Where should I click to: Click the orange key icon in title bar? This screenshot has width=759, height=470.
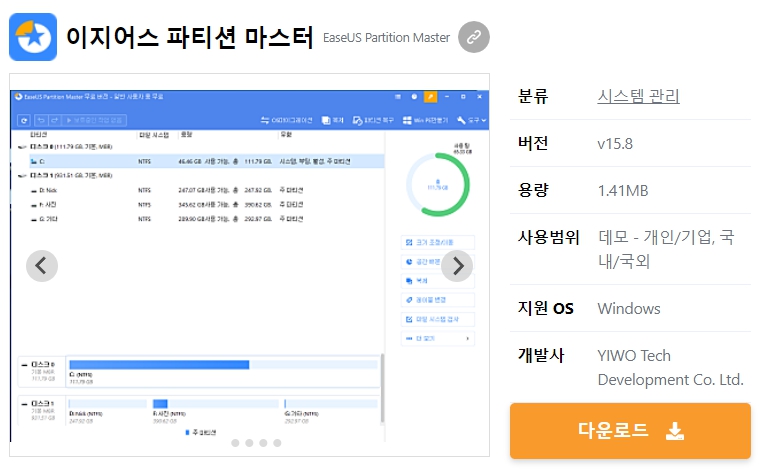[x=430, y=97]
